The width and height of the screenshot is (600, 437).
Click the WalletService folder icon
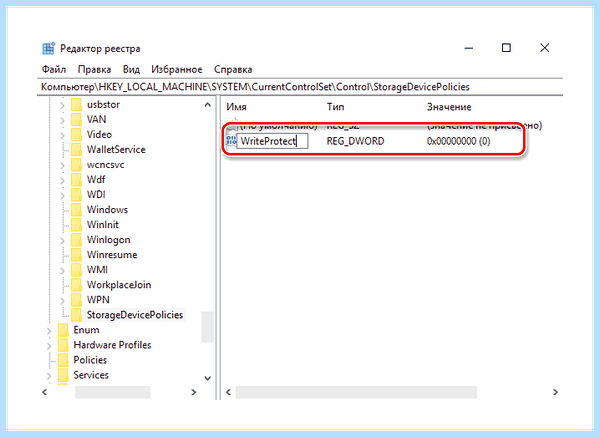[x=77, y=149]
